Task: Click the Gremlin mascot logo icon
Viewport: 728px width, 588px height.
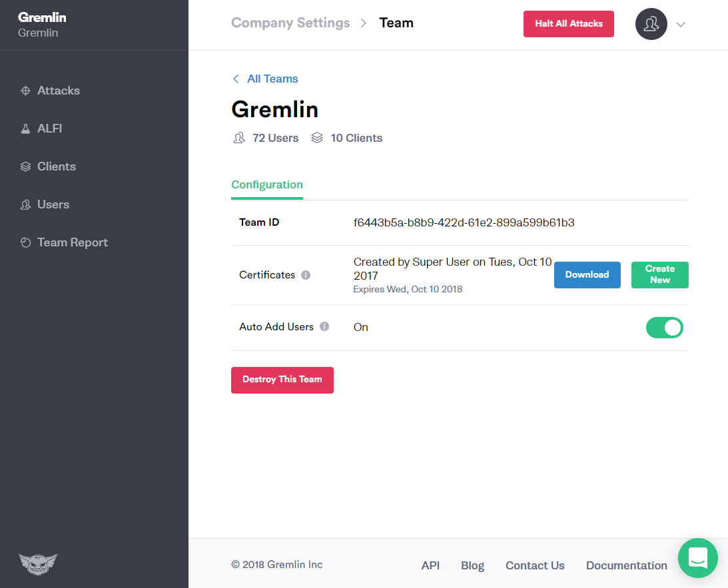Action: coord(38,564)
